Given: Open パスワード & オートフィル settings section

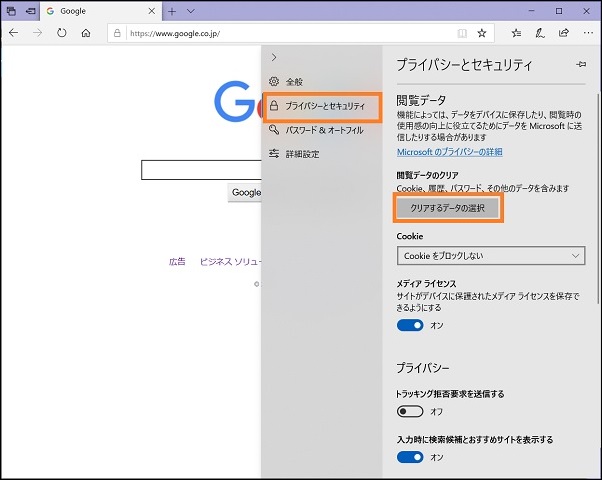Looking at the screenshot, I should coord(323,130).
